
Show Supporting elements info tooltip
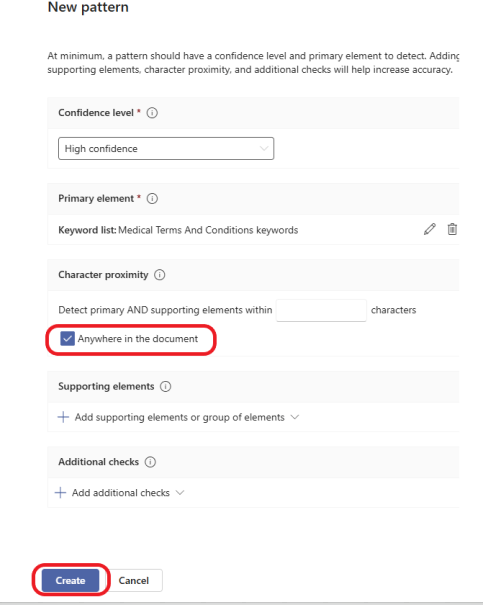pyautogui.click(x=166, y=386)
